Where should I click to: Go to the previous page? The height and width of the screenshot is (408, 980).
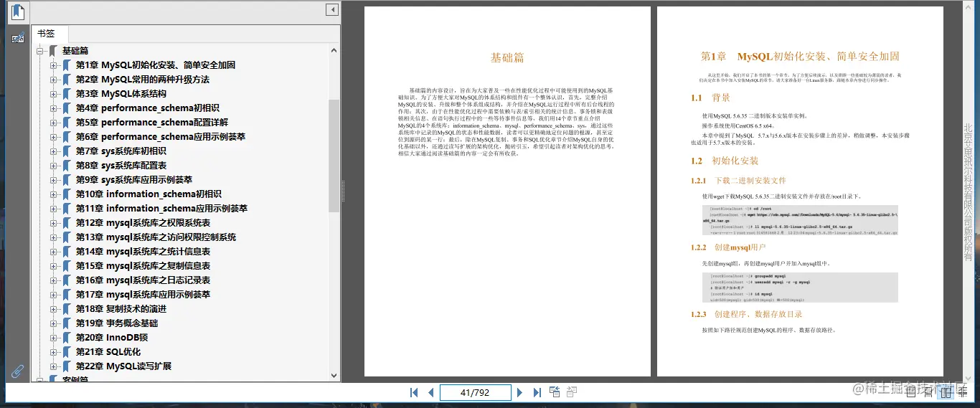click(x=430, y=392)
